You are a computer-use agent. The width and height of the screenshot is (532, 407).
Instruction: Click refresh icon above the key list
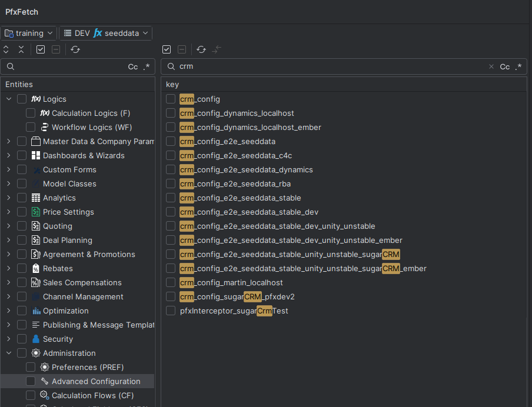(x=201, y=50)
